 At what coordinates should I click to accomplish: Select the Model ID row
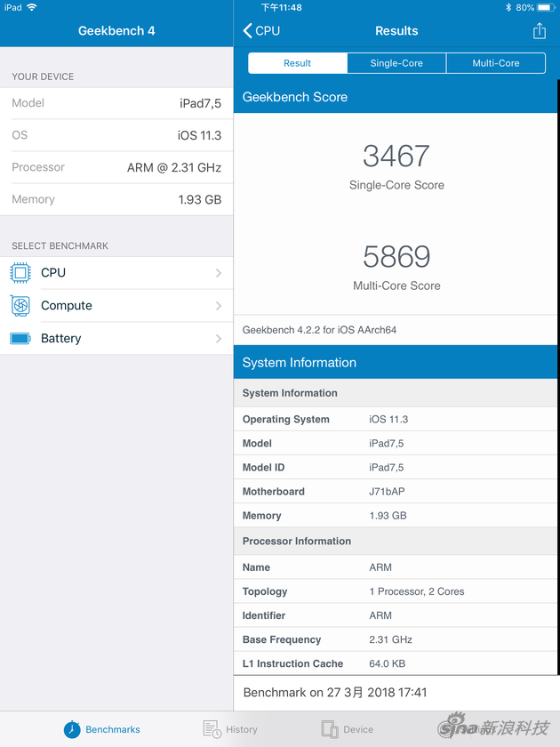point(396,468)
